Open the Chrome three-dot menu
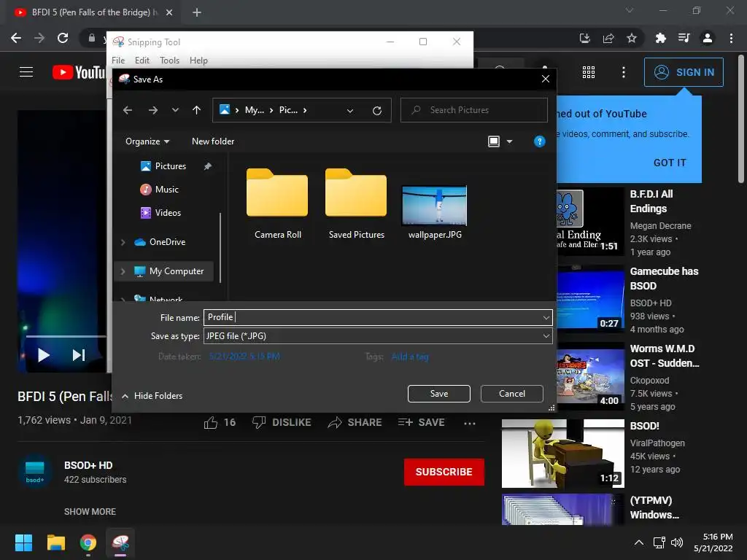747x560 pixels. [x=731, y=38]
